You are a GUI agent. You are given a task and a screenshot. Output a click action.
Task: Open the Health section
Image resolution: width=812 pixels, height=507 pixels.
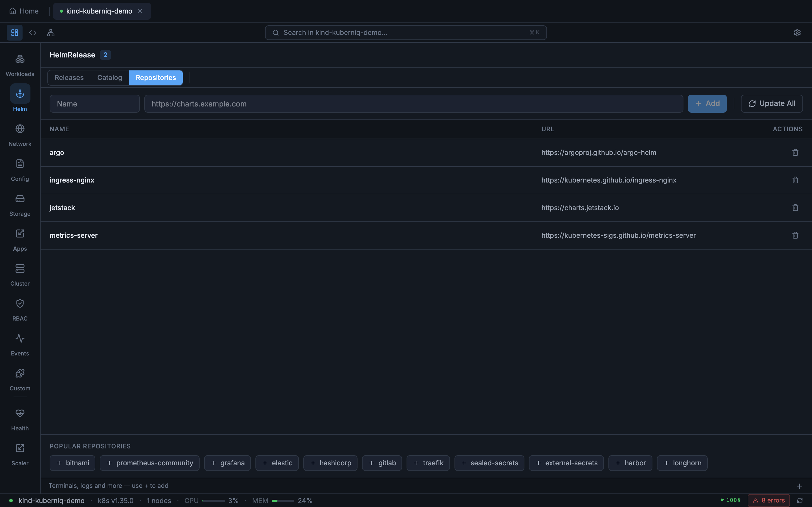[x=20, y=419]
